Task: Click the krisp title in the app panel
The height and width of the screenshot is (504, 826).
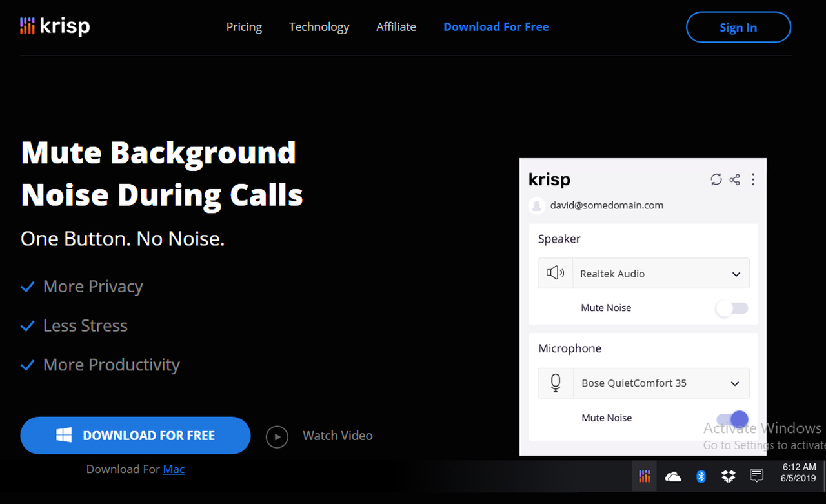Action: point(549,179)
